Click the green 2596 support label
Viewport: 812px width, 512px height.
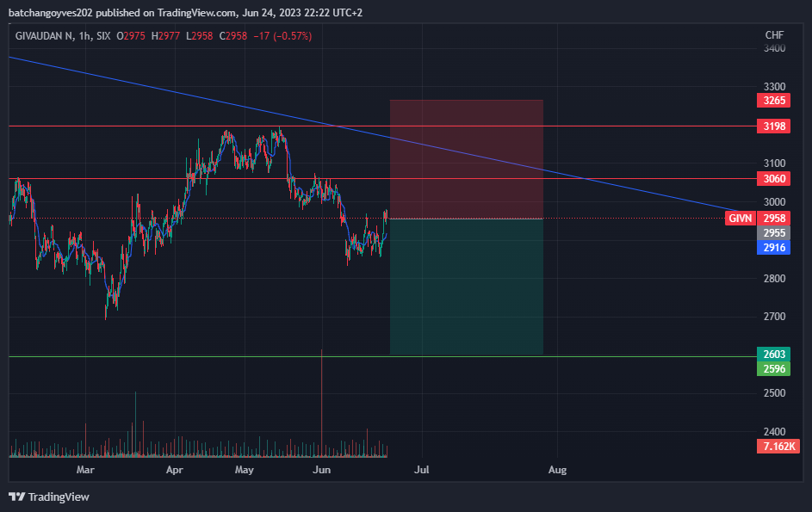[x=773, y=368]
